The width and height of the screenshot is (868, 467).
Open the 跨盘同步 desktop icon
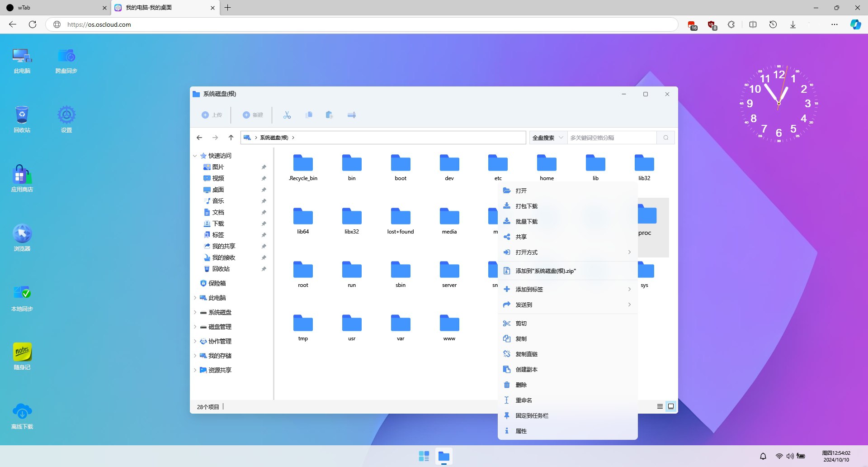pyautogui.click(x=66, y=61)
